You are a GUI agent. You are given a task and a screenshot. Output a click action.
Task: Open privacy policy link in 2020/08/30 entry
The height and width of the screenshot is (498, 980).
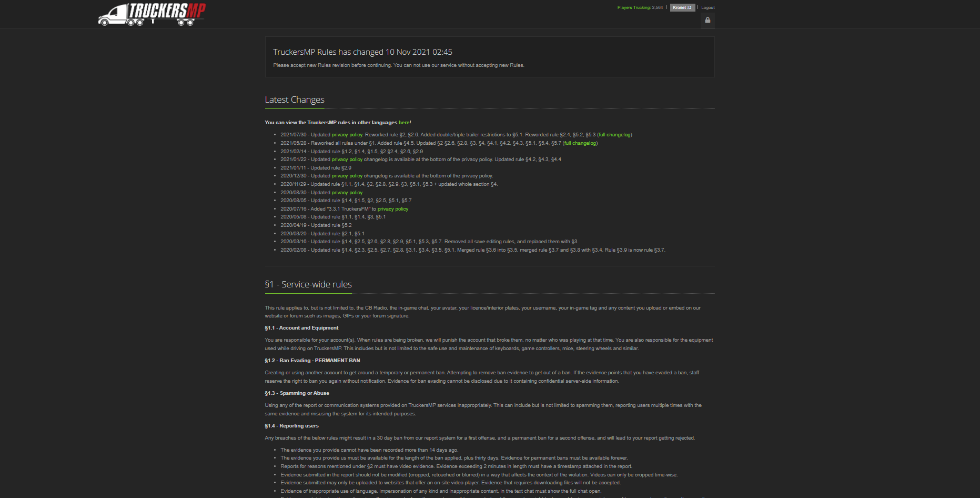(x=347, y=193)
